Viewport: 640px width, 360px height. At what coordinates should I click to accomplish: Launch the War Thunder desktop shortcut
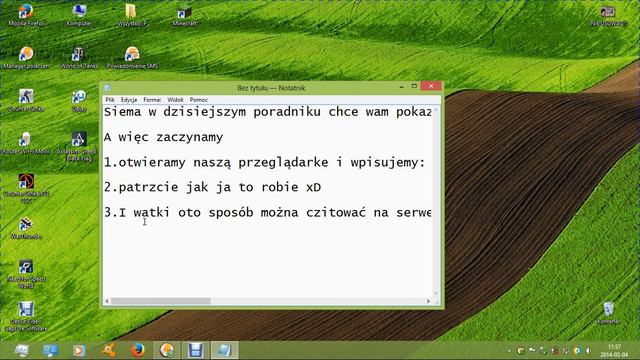click(x=26, y=228)
